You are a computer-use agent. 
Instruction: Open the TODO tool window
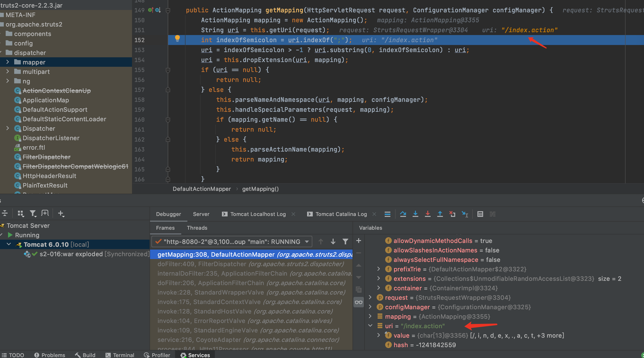[x=13, y=355]
